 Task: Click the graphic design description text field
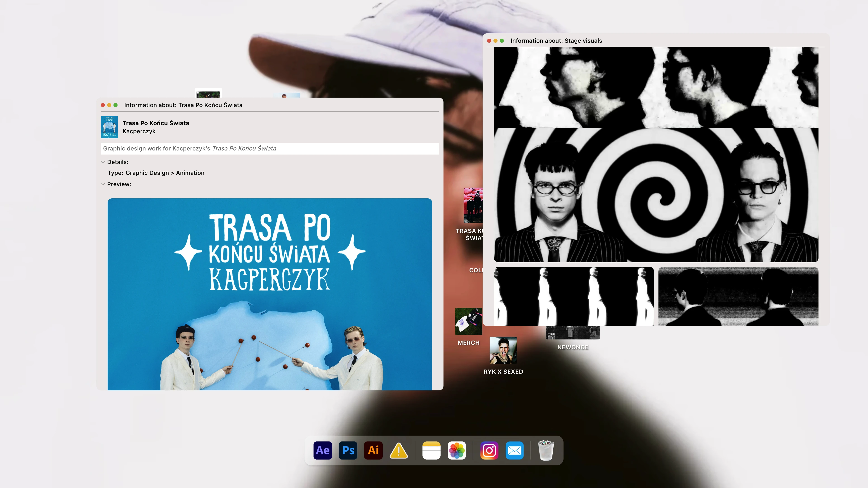[x=270, y=148]
